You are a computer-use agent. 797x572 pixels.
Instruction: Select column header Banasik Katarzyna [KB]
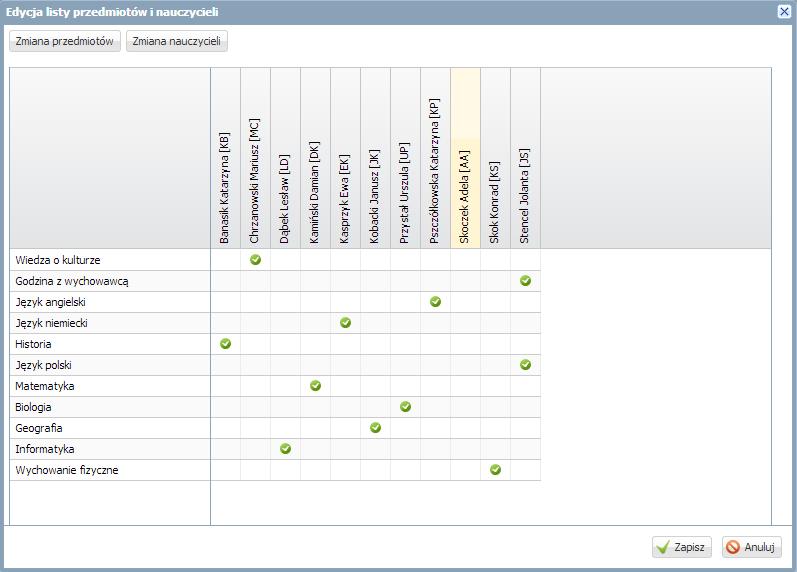226,158
